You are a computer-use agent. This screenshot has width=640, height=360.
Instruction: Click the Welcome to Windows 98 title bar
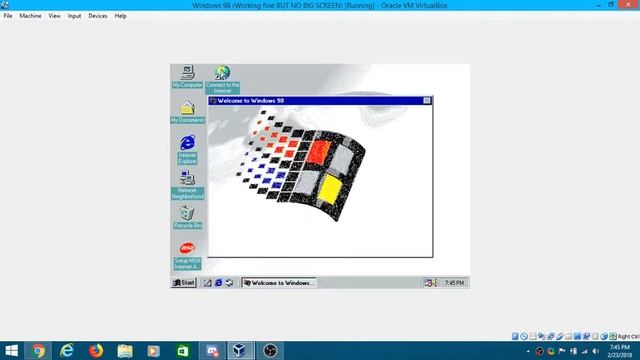point(320,100)
